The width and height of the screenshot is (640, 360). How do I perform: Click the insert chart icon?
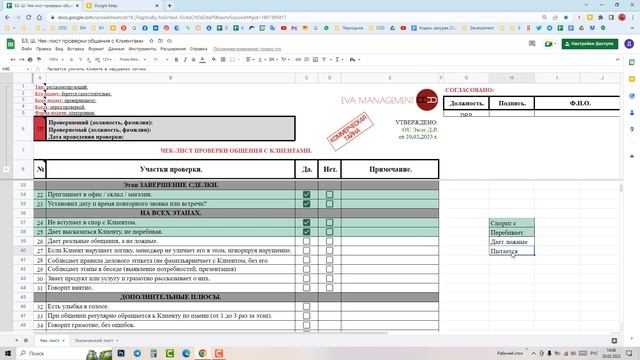click(315, 60)
